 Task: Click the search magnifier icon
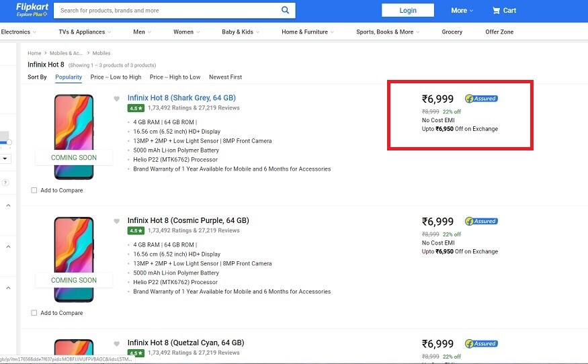click(x=286, y=10)
